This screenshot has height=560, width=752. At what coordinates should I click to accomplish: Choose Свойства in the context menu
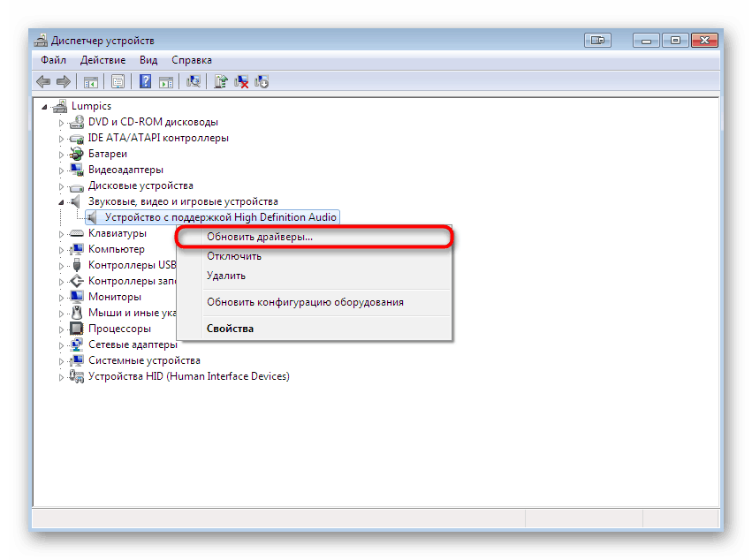pyautogui.click(x=314, y=329)
